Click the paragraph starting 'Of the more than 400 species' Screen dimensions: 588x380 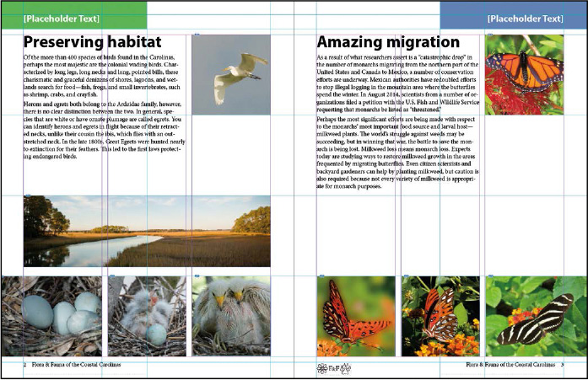point(102,76)
